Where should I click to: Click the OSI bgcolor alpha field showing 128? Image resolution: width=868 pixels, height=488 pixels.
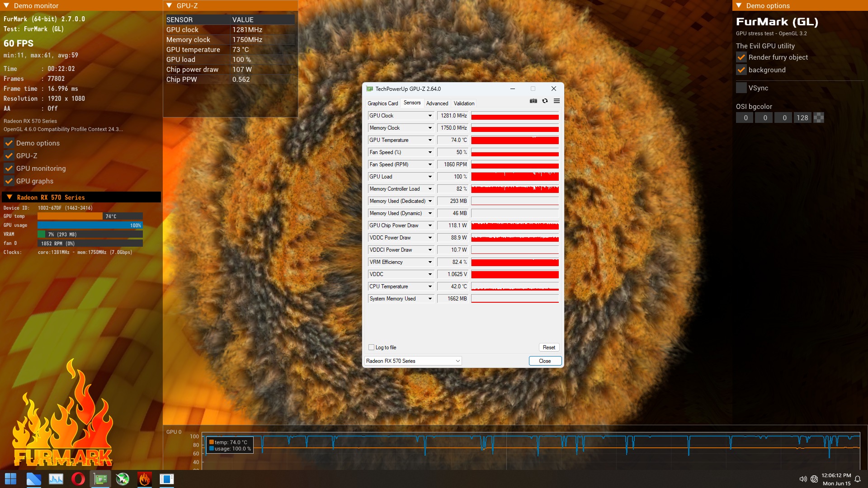[x=802, y=118]
